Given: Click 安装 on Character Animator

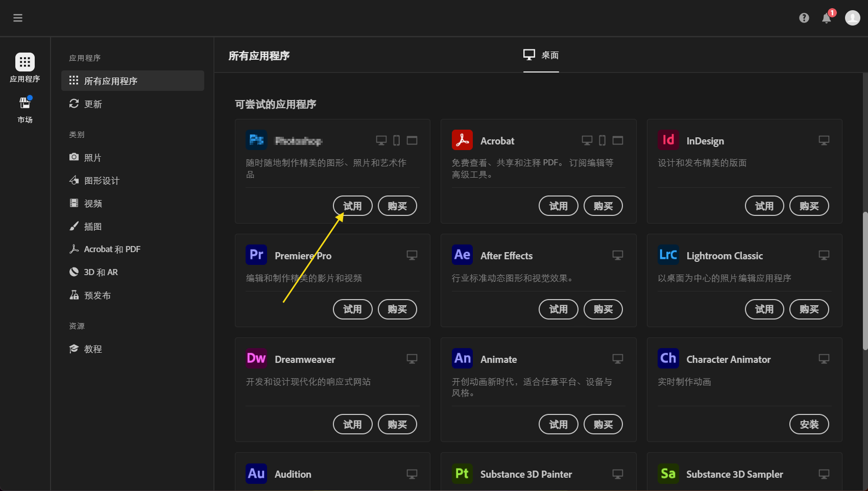Looking at the screenshot, I should pos(809,424).
